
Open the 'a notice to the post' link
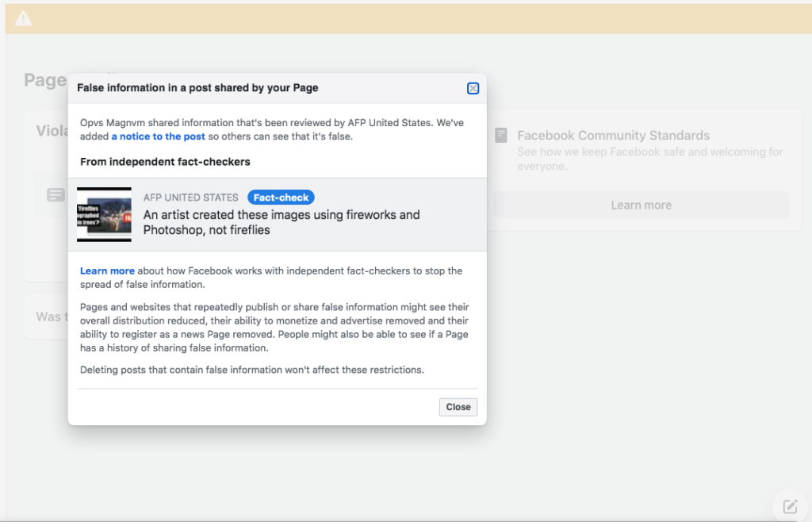[159, 136]
